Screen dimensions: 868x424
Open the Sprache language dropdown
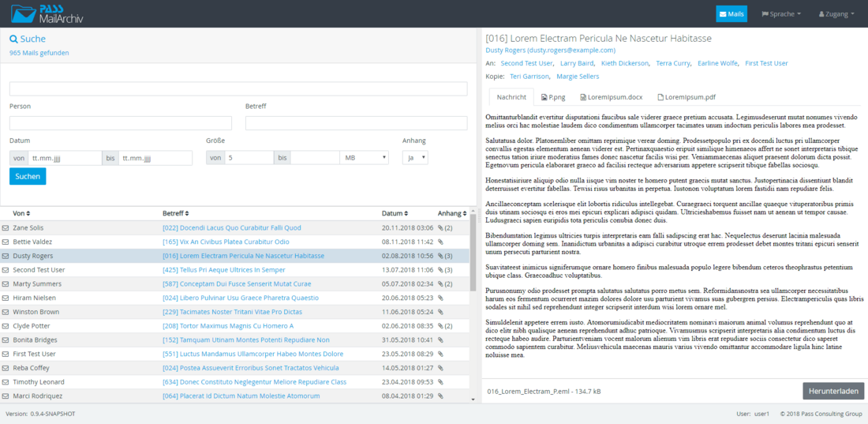[780, 14]
